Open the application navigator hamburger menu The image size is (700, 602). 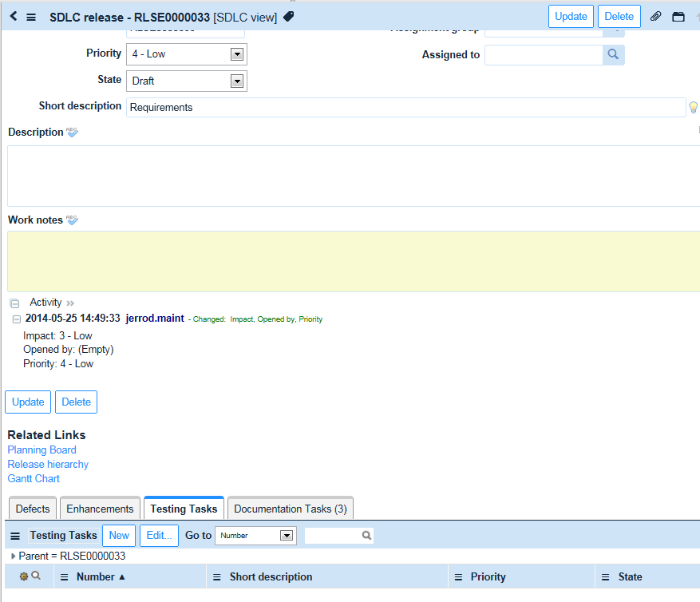(30, 16)
